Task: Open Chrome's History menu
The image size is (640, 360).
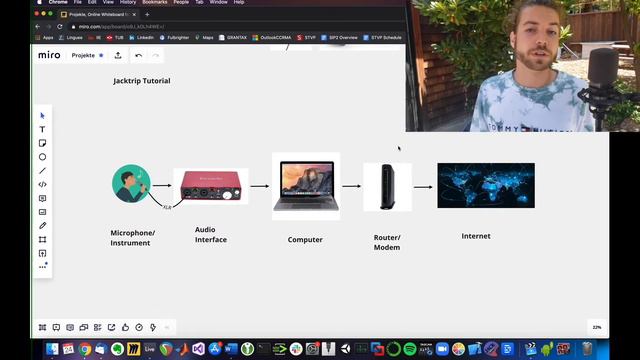Action: [128, 2]
